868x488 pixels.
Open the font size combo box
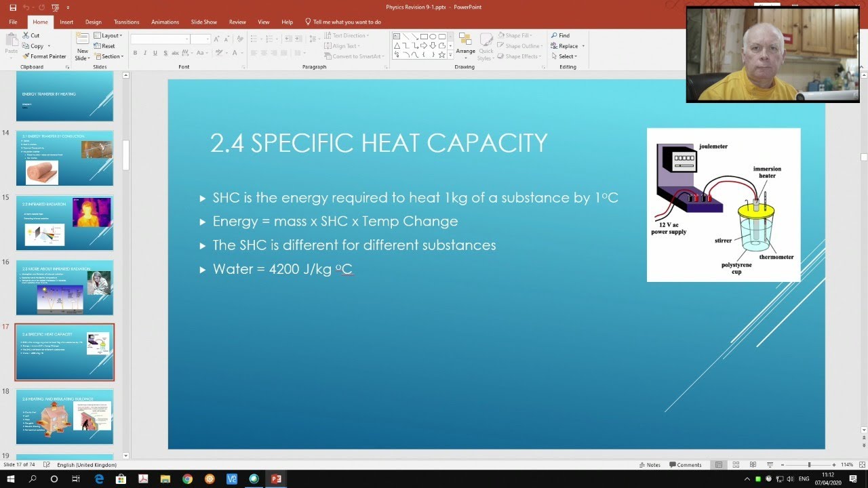click(200, 39)
